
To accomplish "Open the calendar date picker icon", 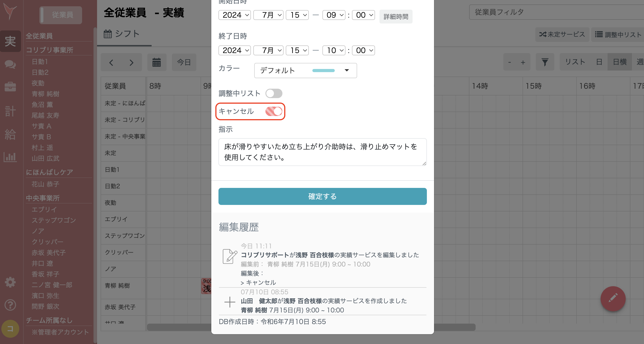I will (x=157, y=62).
